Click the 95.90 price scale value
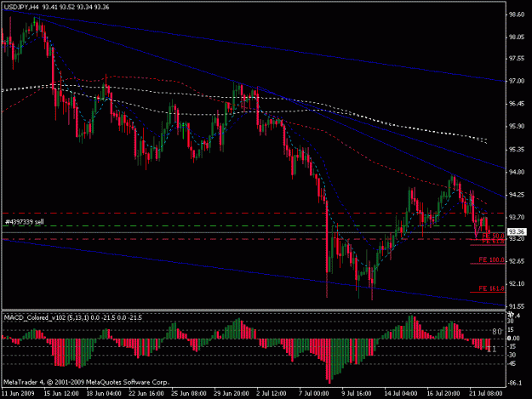Screen dimensions: 532x399 pos(516,126)
